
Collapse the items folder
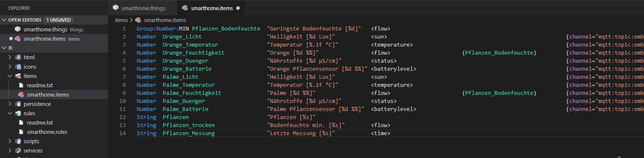tap(10, 76)
